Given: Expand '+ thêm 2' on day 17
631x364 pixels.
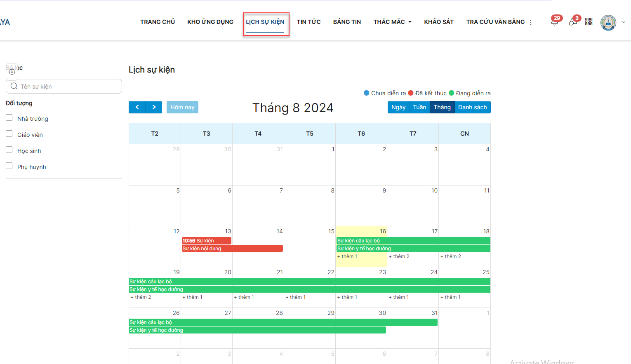Looking at the screenshot, I should pos(399,256).
